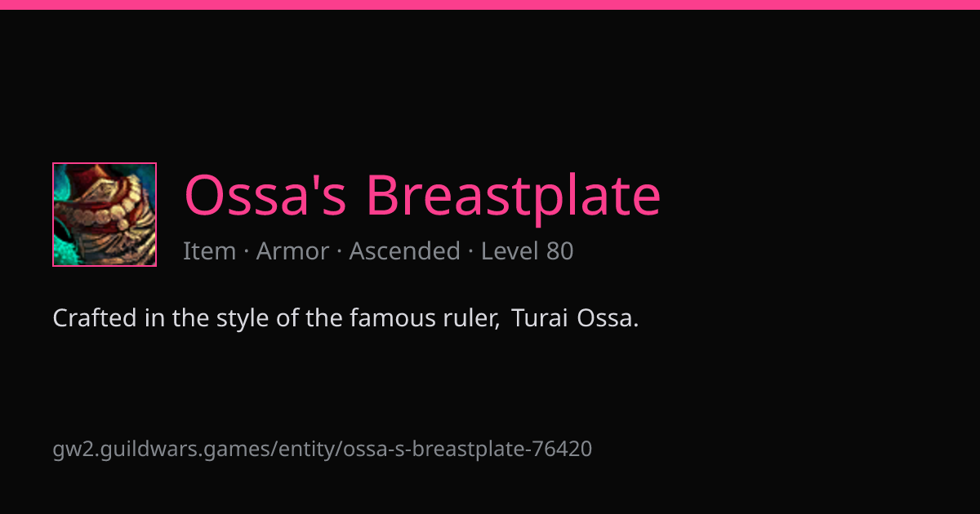This screenshot has width=980, height=514.
Task: Click the word "Ossa's" in the title
Action: coord(265,196)
